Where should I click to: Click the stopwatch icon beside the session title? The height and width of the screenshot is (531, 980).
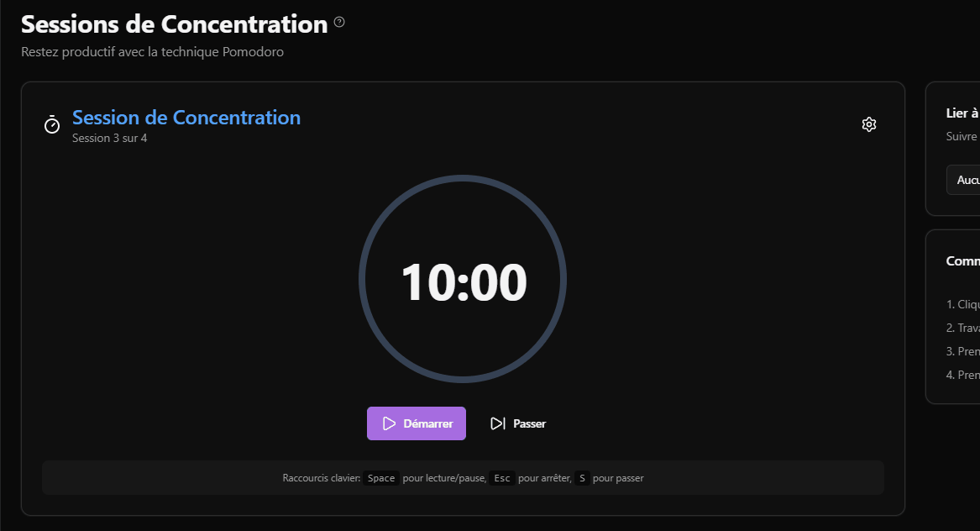[x=51, y=124]
